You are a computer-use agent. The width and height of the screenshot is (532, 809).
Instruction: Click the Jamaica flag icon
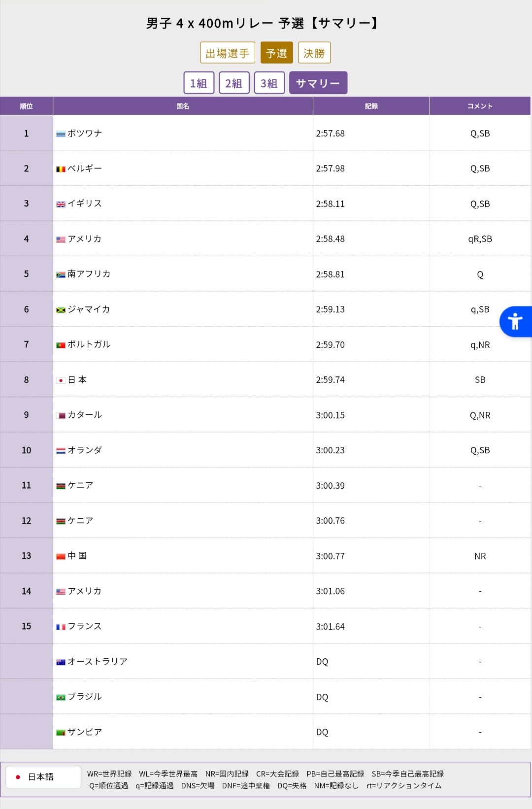coord(61,310)
